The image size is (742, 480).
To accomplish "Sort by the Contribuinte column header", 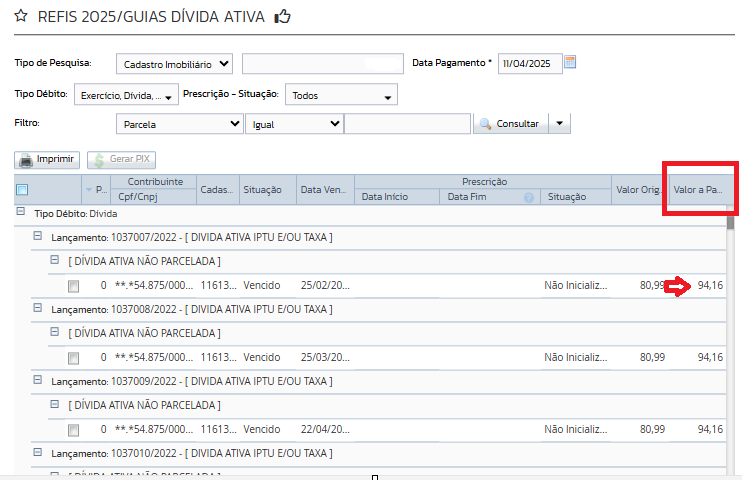I will 155,182.
